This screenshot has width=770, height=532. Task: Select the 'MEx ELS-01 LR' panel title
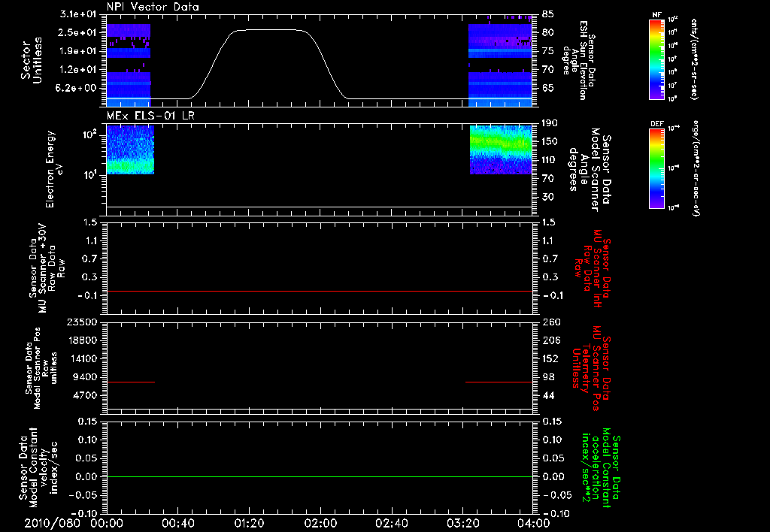(150, 116)
